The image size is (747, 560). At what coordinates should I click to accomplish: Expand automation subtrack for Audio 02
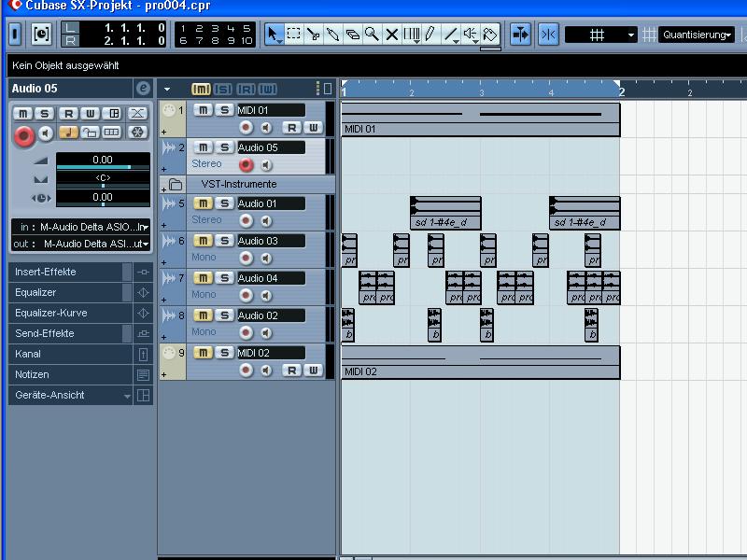(164, 337)
